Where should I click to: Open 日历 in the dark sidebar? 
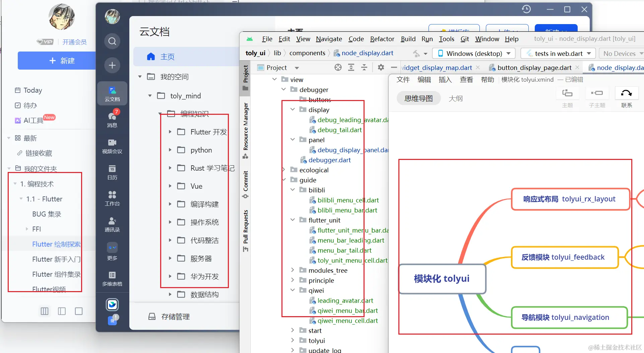click(112, 172)
